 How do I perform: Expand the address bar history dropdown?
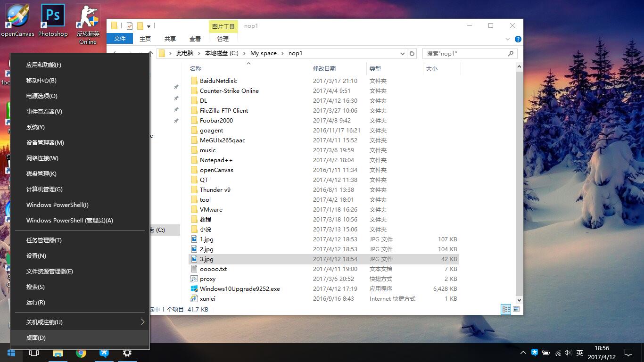coord(402,54)
